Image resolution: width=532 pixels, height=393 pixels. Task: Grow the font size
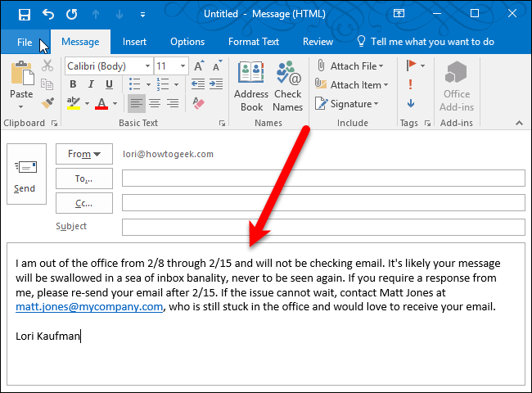(199, 65)
